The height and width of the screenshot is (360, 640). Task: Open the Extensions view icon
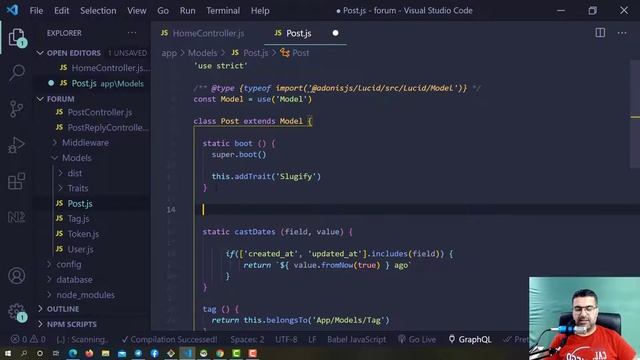[x=16, y=181]
